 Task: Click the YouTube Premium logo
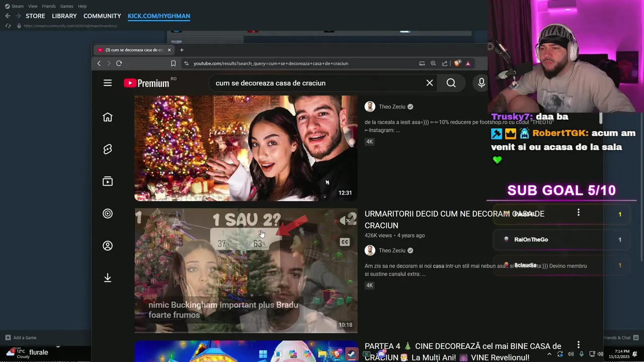pos(147,83)
